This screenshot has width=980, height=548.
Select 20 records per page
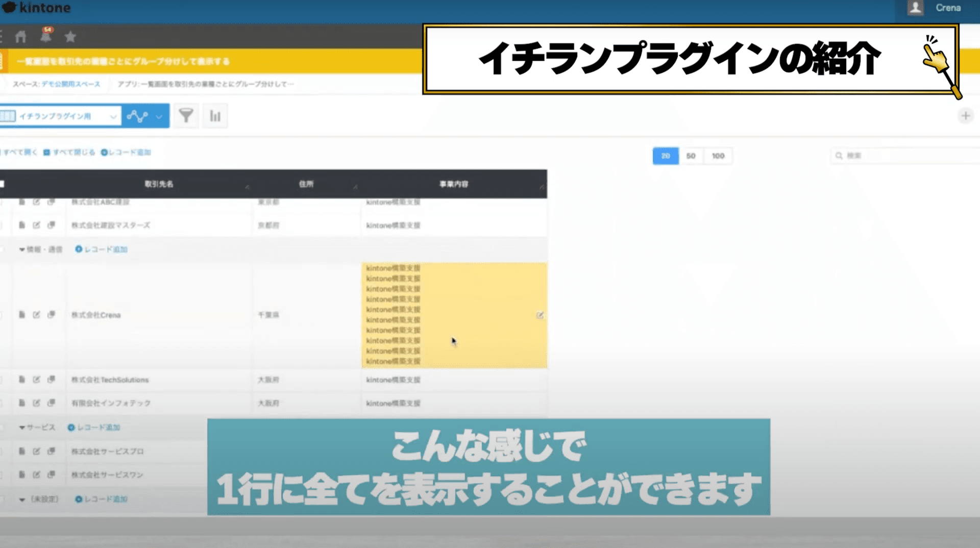coord(666,156)
